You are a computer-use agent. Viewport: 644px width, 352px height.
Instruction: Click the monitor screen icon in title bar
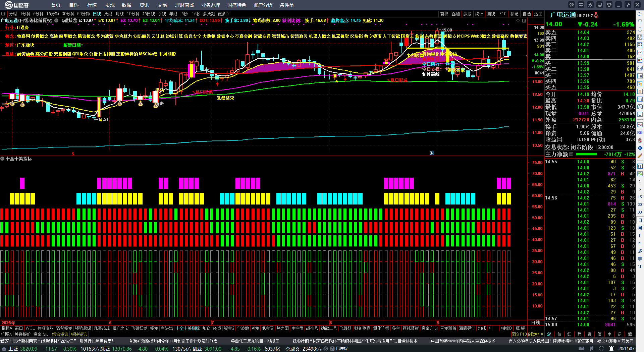600,5
